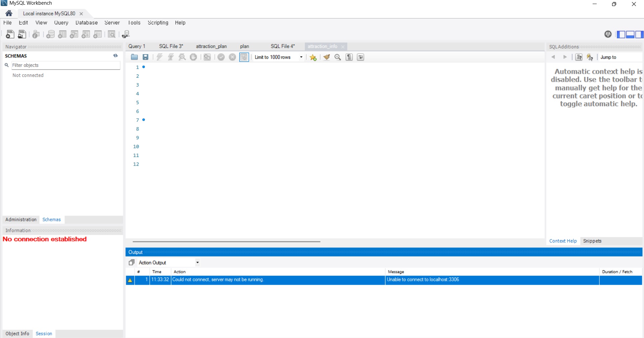Viewport: 644px width, 338px height.
Task: Create a new SQL tab
Action: (x=10, y=34)
